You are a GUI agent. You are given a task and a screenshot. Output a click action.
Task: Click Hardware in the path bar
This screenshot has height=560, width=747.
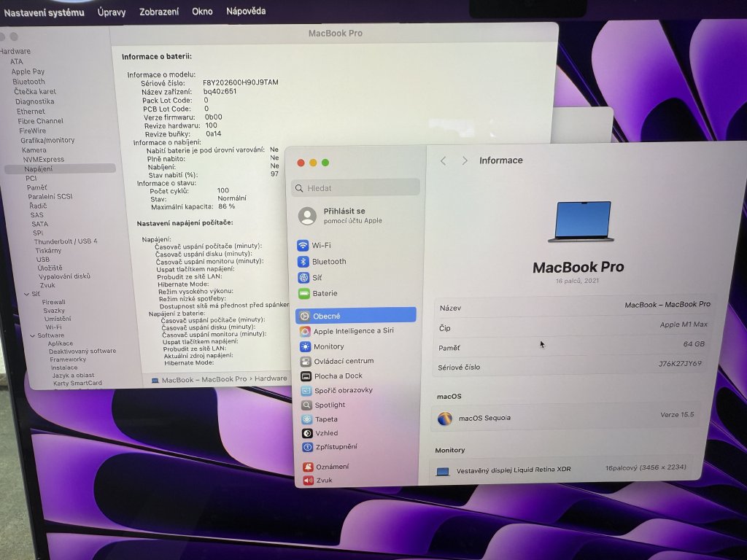coord(271,378)
